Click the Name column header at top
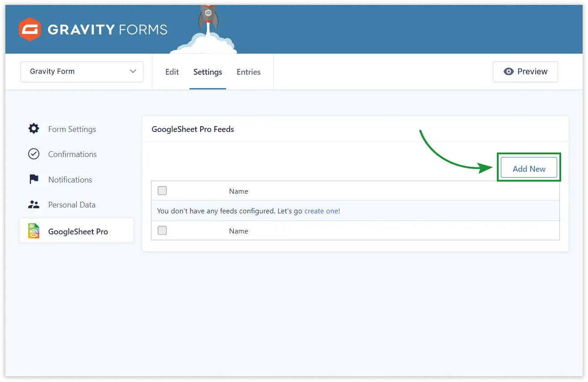588x382 pixels. (239, 191)
